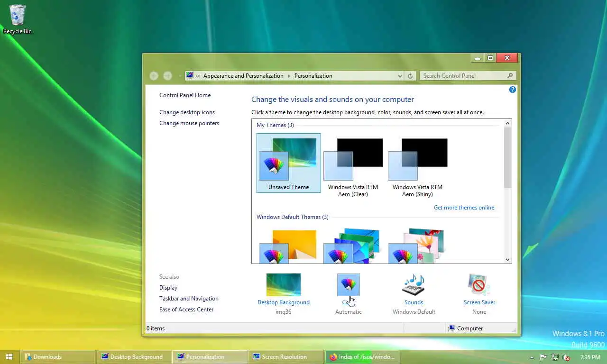Open Taskbar and Navigation link

(189, 299)
